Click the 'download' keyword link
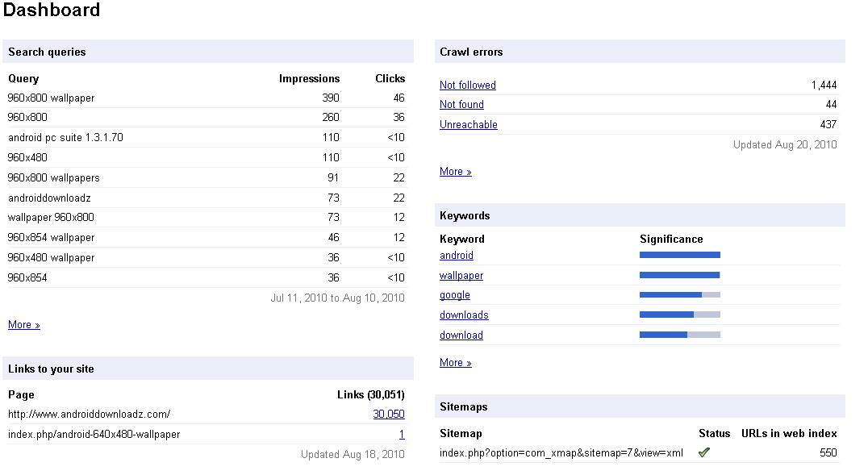The image size is (868, 475). click(461, 335)
